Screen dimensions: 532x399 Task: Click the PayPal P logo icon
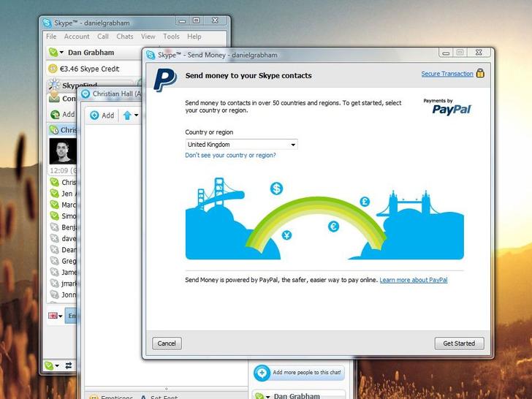pyautogui.click(x=165, y=80)
